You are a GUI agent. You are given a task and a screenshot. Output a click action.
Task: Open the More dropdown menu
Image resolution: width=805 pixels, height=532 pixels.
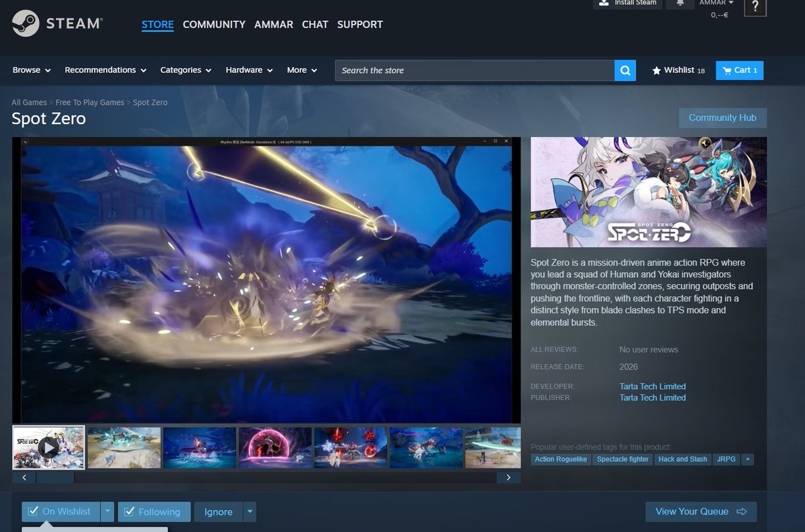point(302,70)
